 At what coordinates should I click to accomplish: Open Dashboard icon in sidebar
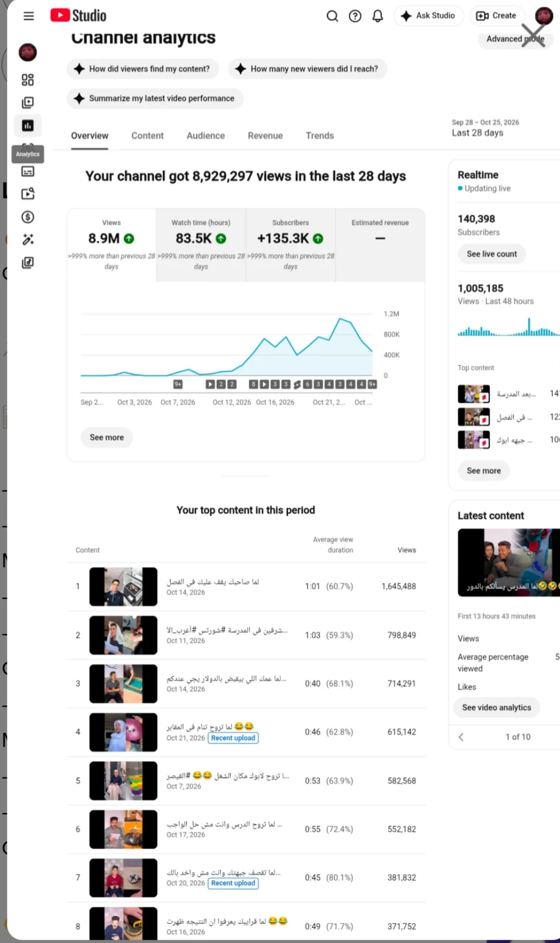(x=28, y=79)
